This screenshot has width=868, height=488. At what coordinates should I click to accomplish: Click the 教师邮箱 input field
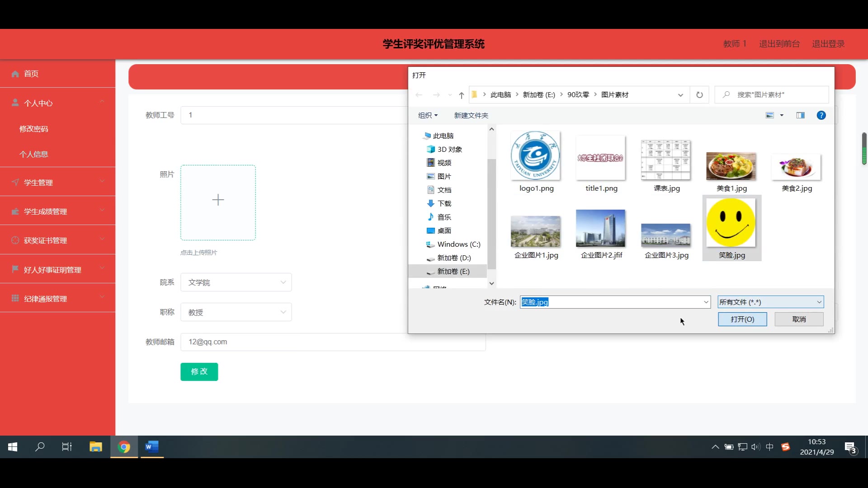coord(333,342)
